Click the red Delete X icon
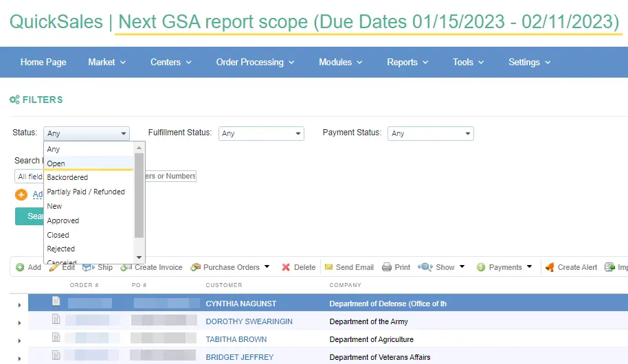 click(286, 267)
